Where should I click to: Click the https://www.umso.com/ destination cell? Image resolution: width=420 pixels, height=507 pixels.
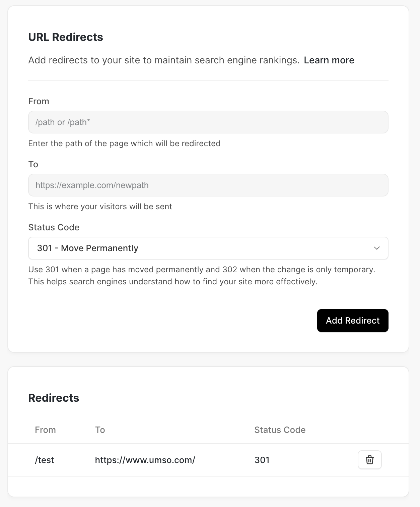[145, 460]
